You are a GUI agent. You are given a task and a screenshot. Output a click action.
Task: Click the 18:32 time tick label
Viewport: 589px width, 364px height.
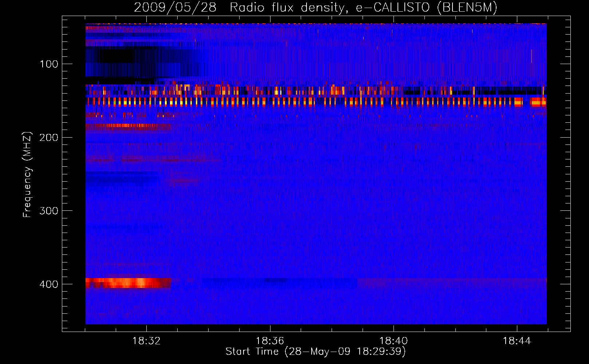(146, 341)
